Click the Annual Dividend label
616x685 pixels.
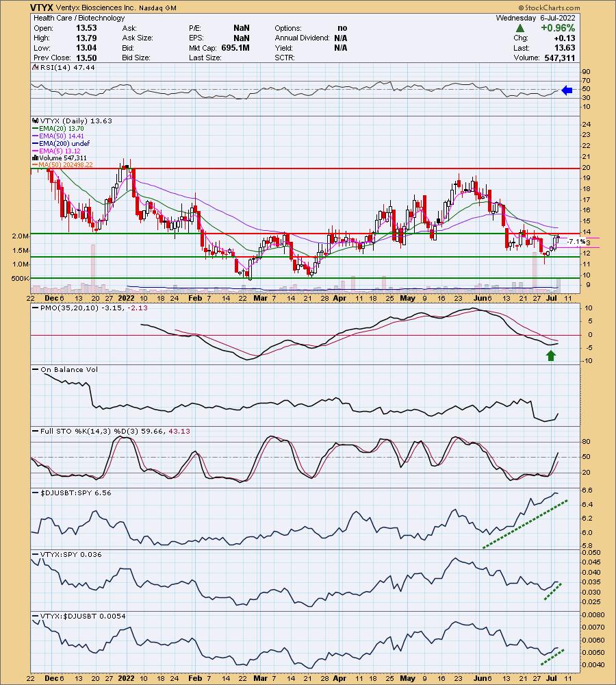pyautogui.click(x=302, y=38)
